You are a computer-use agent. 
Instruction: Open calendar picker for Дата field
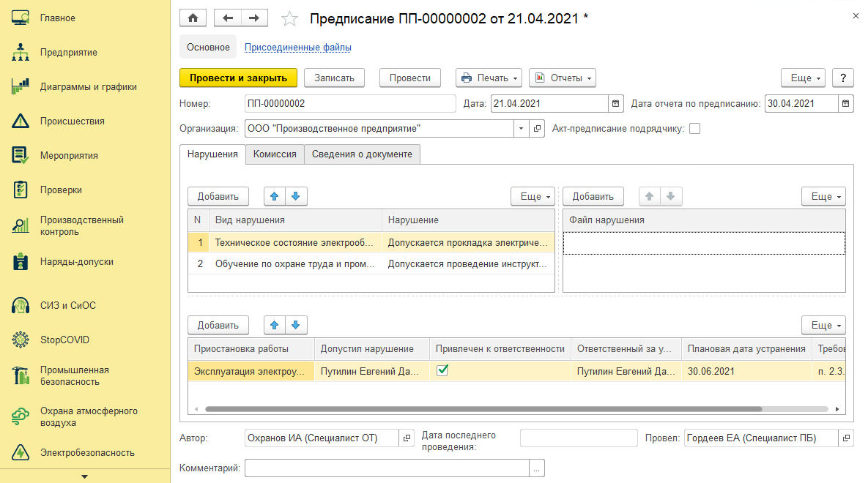615,103
